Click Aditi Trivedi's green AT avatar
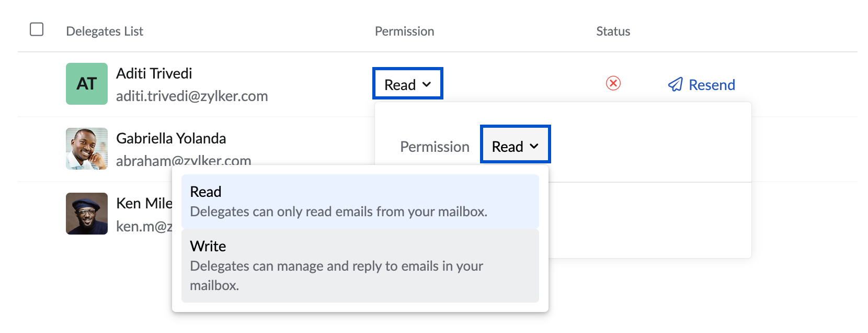 tap(86, 83)
